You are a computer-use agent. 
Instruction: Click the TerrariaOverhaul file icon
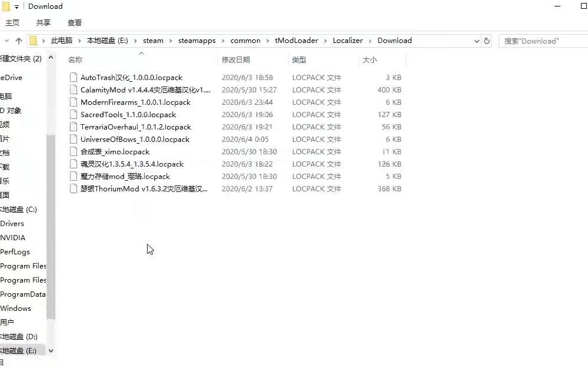click(73, 127)
